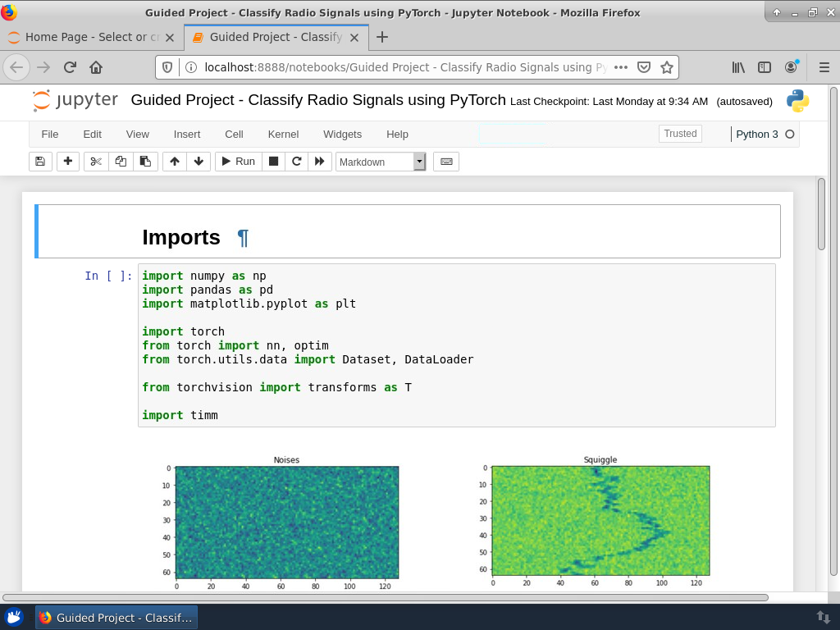This screenshot has height=630, width=840.
Task: Select the In [ ] cell prompt
Action: [108, 276]
